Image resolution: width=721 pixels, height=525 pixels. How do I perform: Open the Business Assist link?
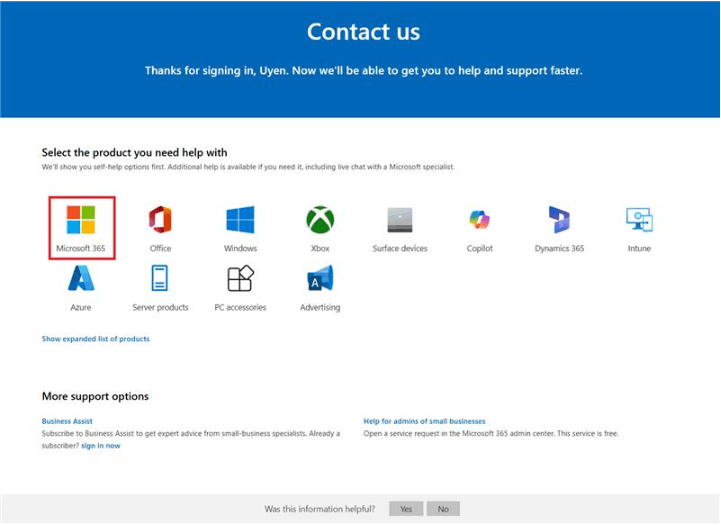tap(67, 421)
